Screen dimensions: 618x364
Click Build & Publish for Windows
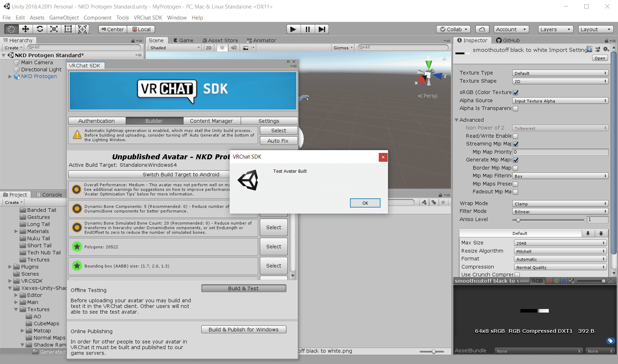[x=244, y=330]
